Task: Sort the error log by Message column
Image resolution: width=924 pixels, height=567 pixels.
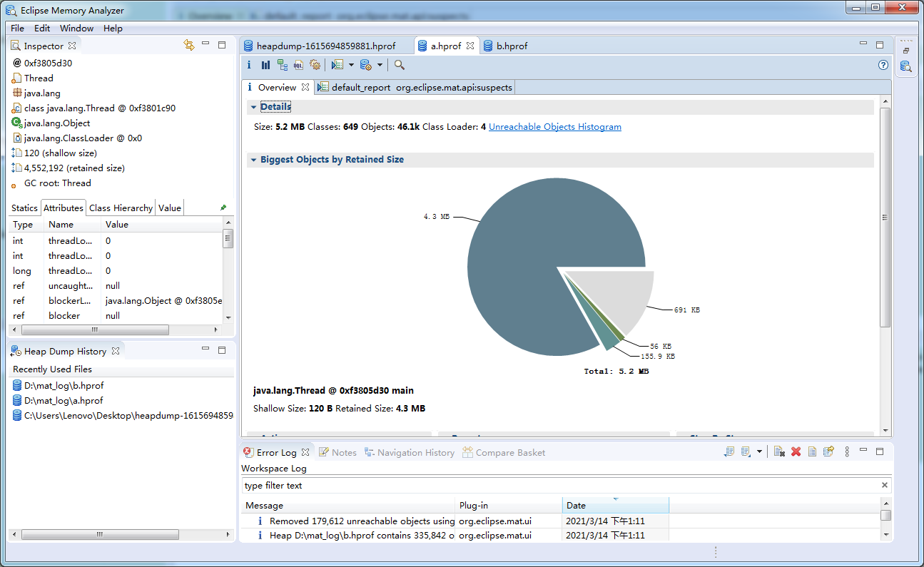Action: pos(347,505)
